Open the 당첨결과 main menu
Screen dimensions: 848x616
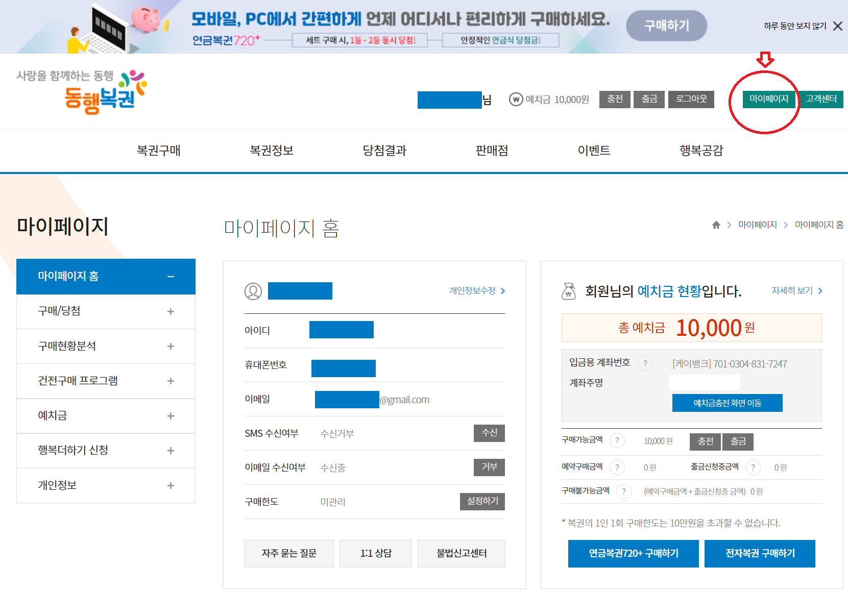[x=384, y=151]
